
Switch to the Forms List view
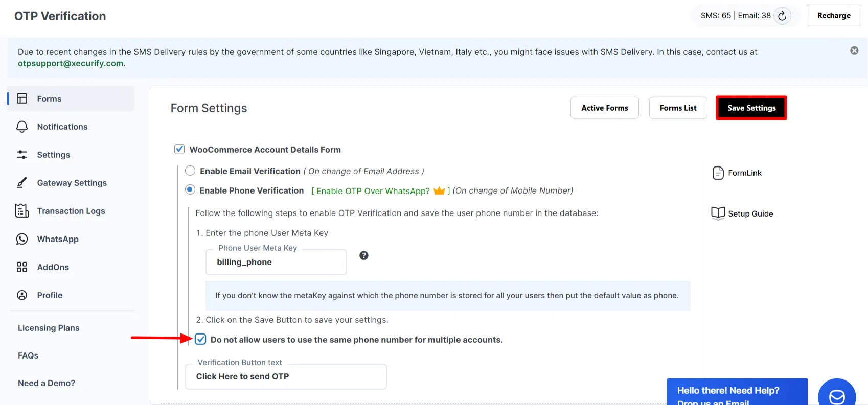click(678, 107)
